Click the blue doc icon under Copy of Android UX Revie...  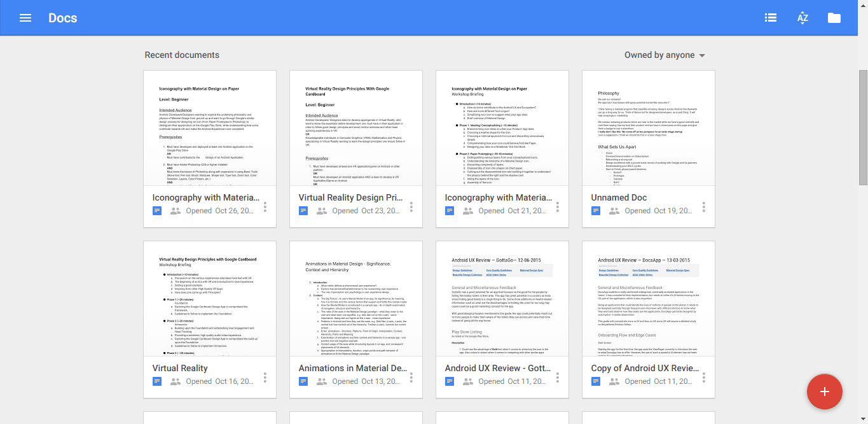[x=596, y=381]
